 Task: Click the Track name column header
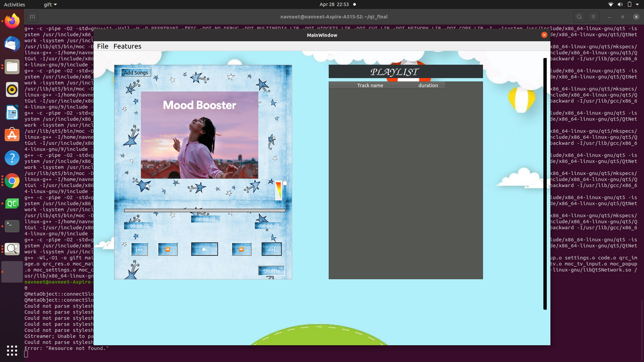tap(370, 85)
